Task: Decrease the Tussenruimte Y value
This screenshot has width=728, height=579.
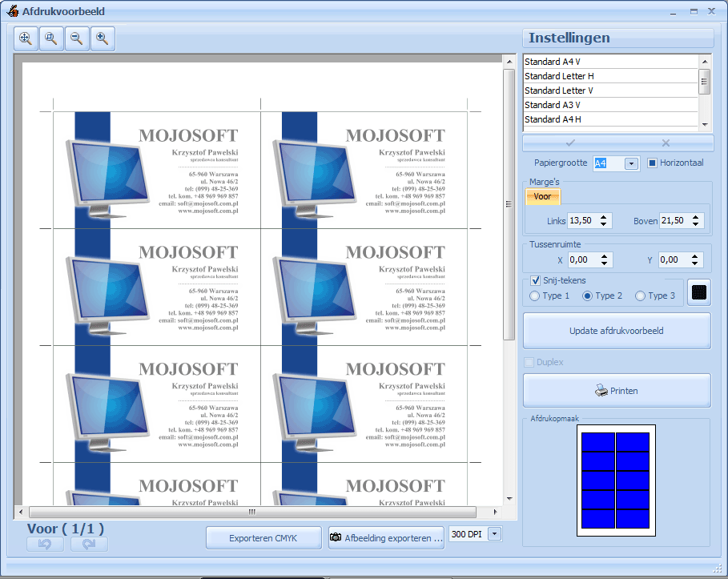Action: click(x=695, y=263)
